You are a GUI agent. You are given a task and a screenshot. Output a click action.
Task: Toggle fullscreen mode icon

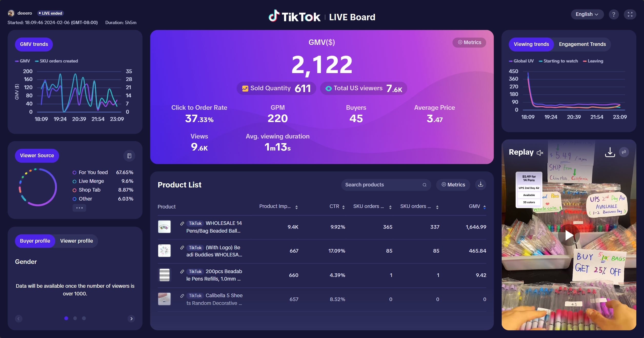[630, 14]
